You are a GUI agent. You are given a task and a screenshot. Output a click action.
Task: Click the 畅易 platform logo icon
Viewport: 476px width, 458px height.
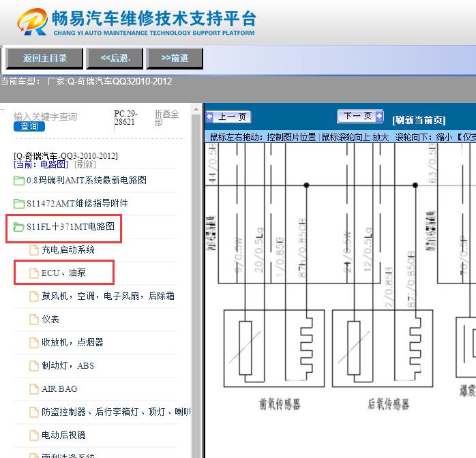(33, 22)
